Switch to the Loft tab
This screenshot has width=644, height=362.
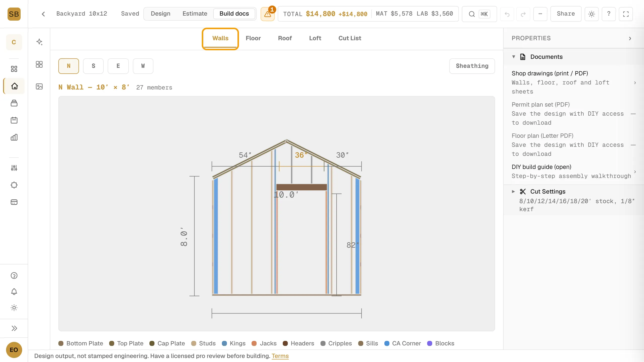pyautogui.click(x=315, y=38)
